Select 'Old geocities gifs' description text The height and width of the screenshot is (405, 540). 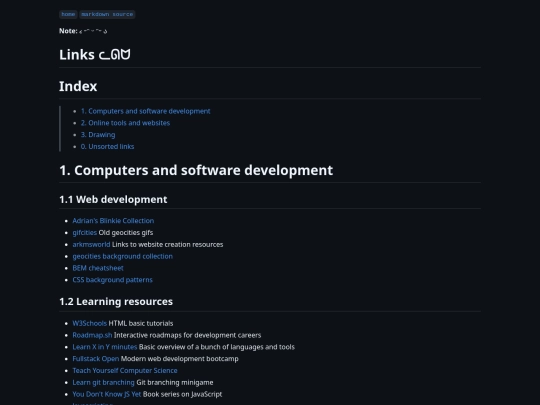pyautogui.click(x=126, y=233)
